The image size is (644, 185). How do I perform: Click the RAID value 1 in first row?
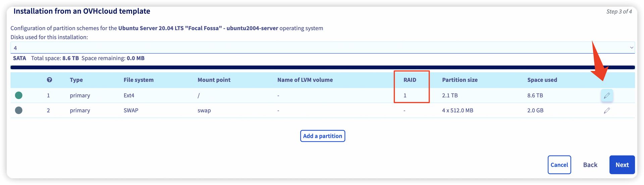coord(405,95)
